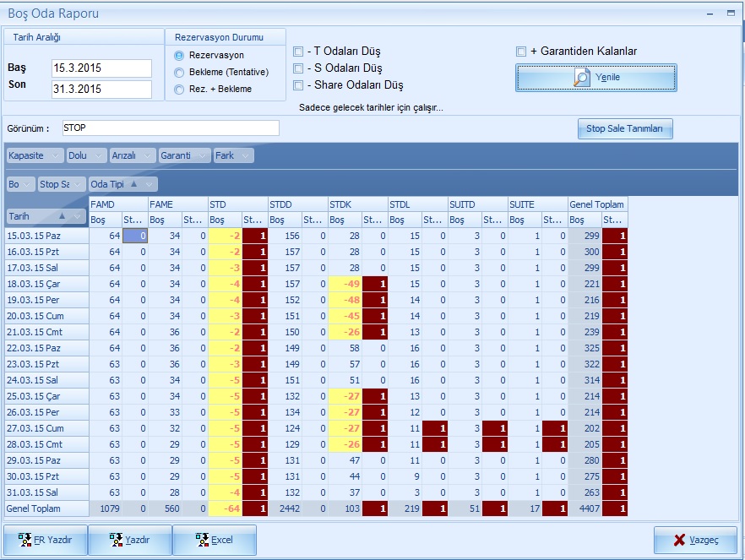Click the Baş start date field
The width and height of the screenshot is (745, 560).
[x=101, y=68]
